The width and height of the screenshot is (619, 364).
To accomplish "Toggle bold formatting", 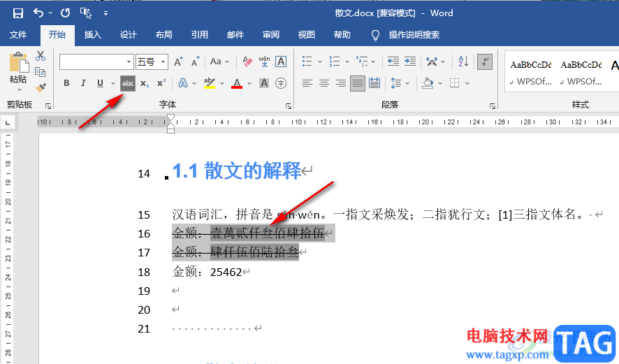I will (66, 83).
